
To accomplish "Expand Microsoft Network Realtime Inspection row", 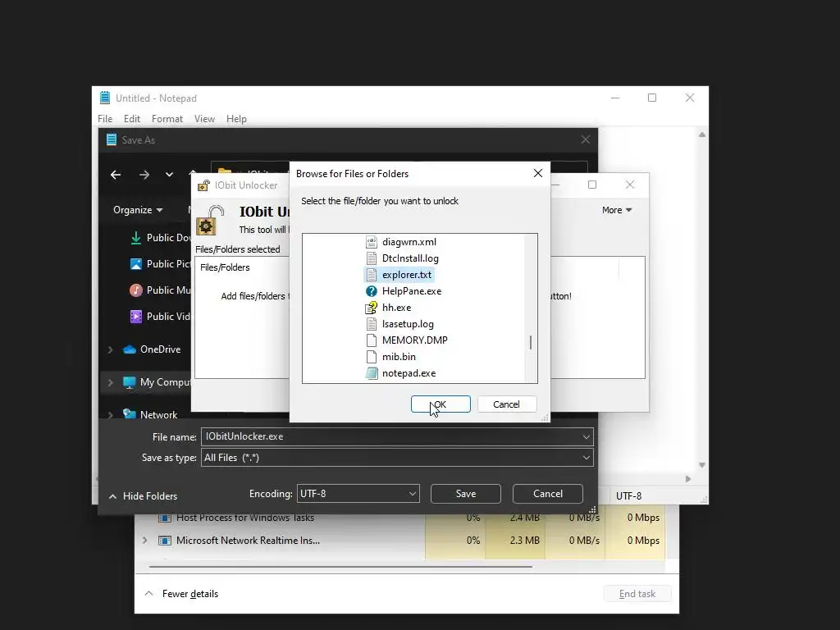I will [144, 541].
